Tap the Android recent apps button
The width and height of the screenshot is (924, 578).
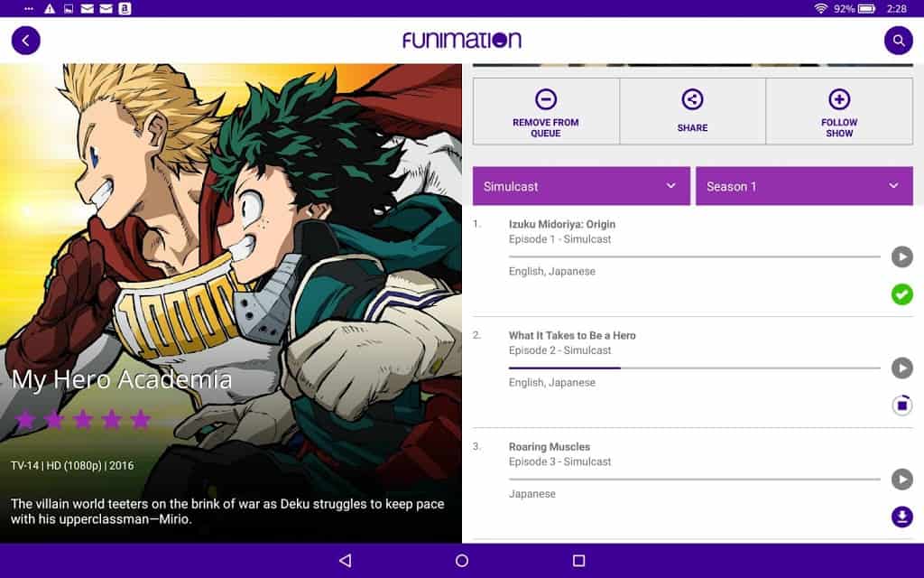click(578, 560)
